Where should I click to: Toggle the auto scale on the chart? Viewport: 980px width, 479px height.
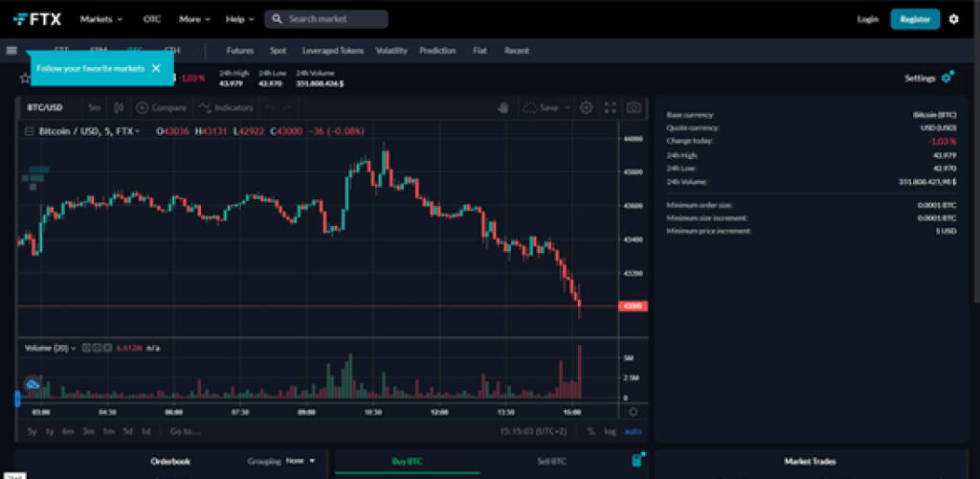(633, 431)
